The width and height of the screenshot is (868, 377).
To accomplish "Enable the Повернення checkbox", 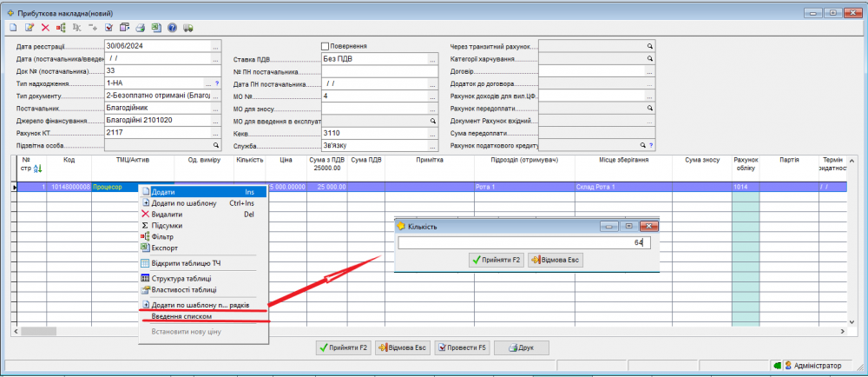I will [325, 46].
